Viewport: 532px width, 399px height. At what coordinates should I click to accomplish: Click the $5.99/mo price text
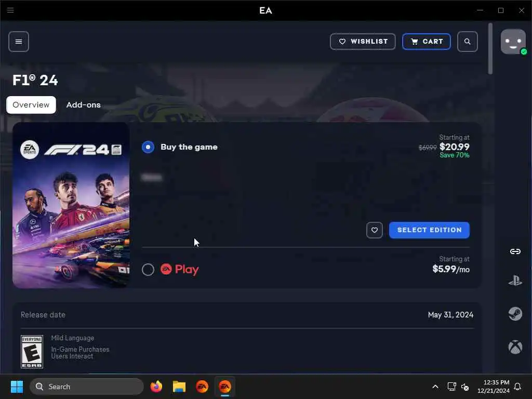(451, 269)
